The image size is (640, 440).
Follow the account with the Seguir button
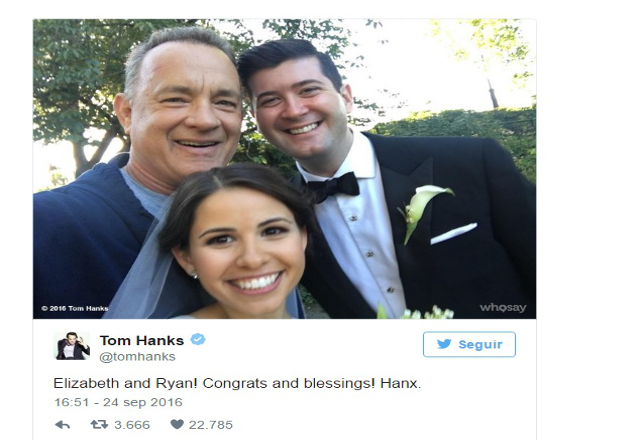469,344
